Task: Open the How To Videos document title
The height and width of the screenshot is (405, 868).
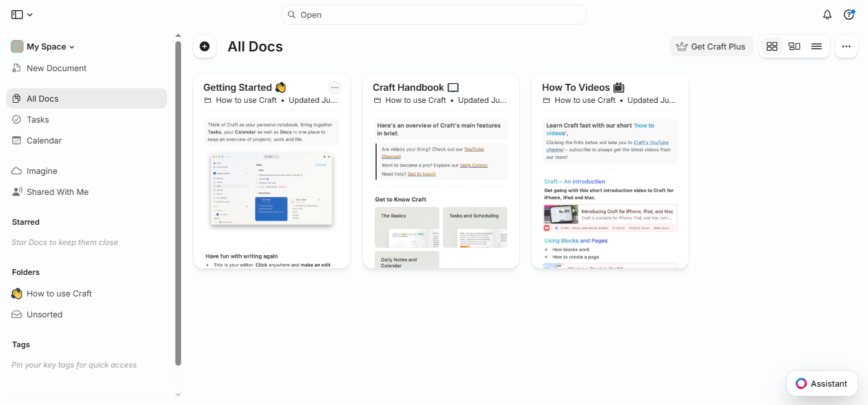Action: (x=583, y=88)
